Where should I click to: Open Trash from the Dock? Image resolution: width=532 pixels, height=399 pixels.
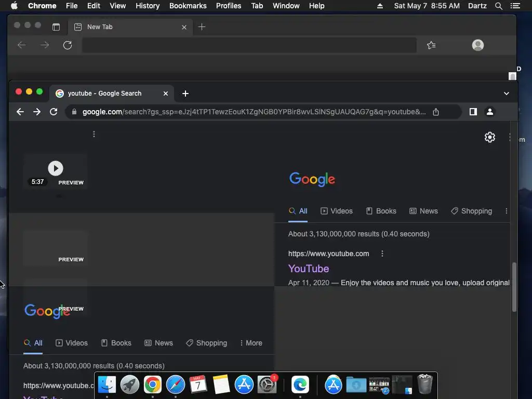(425, 384)
